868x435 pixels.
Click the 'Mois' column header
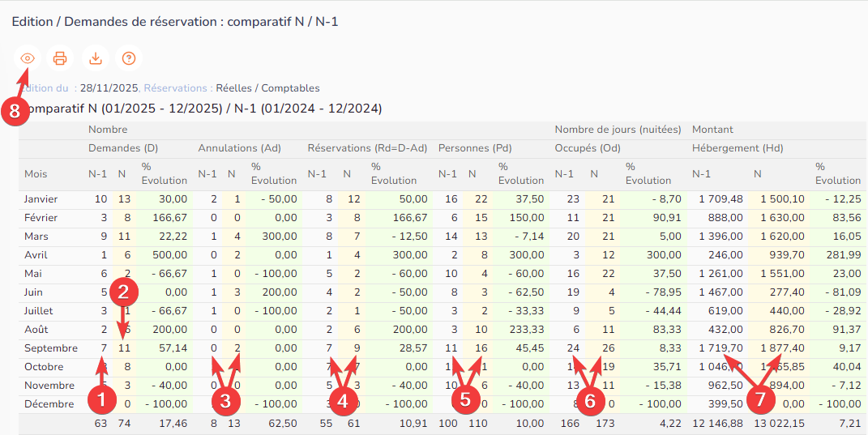coord(36,174)
